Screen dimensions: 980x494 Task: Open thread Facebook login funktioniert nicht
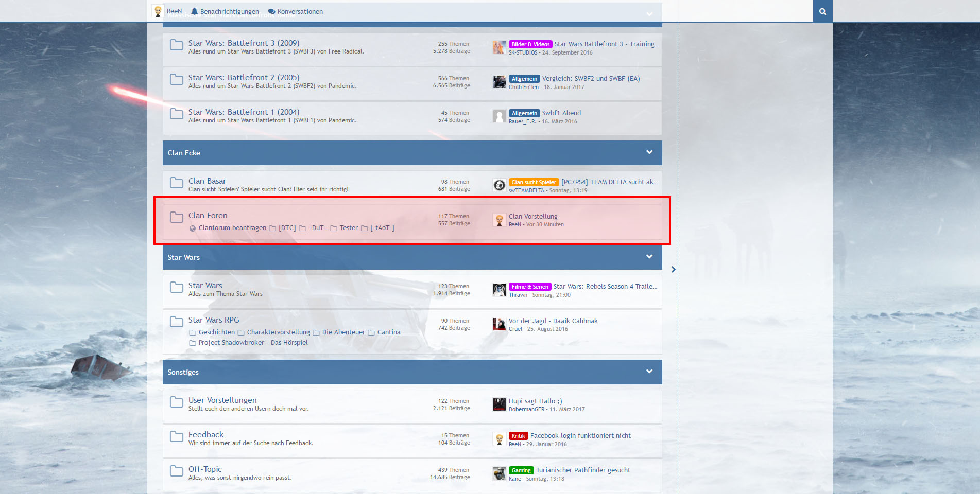point(580,435)
